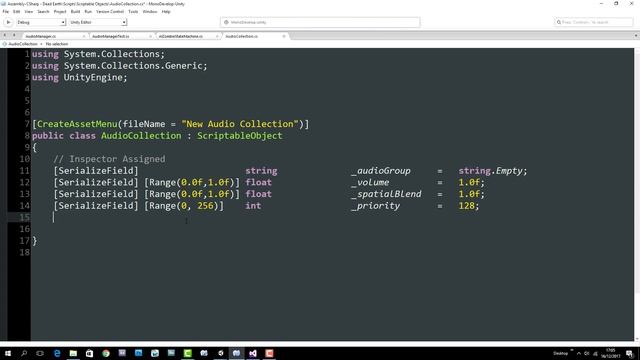The height and width of the screenshot is (360, 640).
Task: Open the red application icon on taskbar
Action: (x=269, y=353)
